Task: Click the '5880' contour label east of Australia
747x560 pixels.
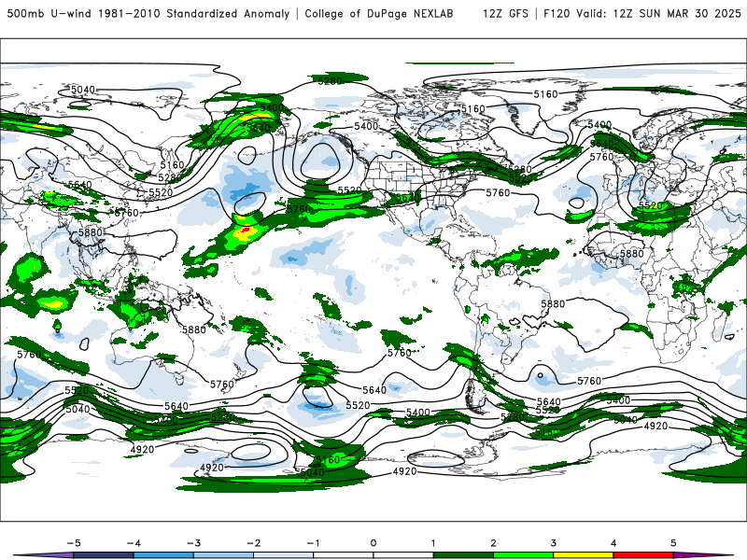Action: pyautogui.click(x=194, y=329)
